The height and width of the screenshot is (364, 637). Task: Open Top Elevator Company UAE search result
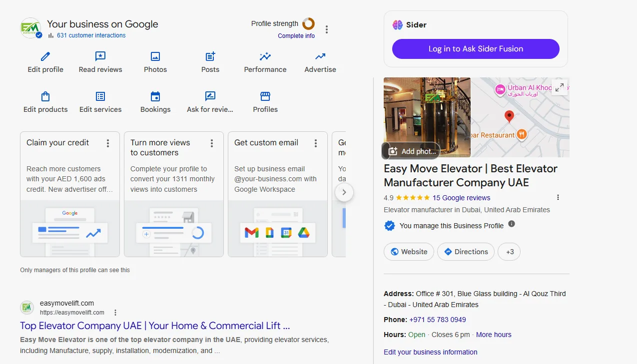point(155,326)
